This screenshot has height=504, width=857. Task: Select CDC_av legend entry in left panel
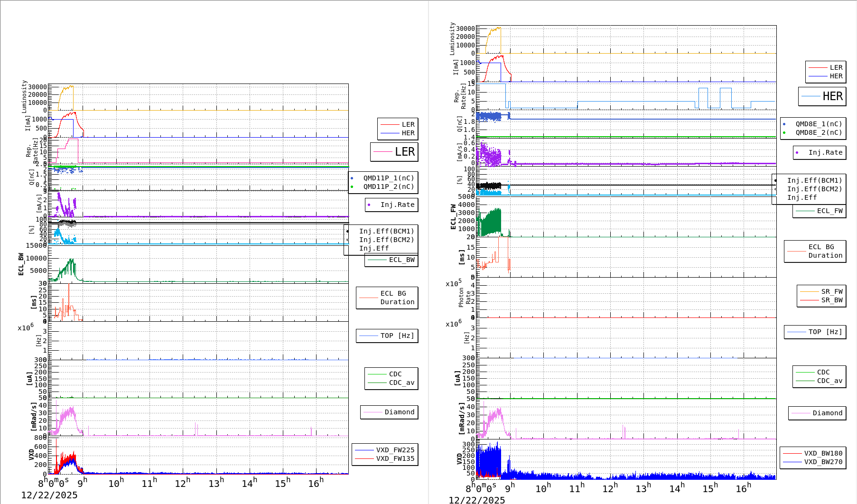(x=401, y=383)
